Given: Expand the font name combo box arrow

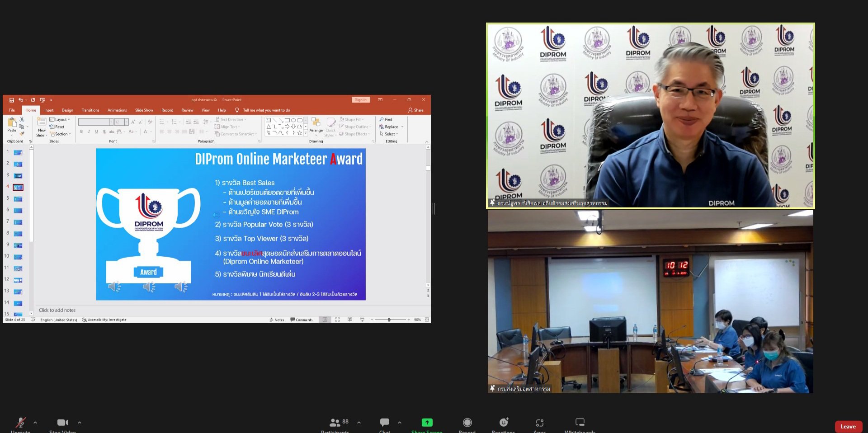Looking at the screenshot, I should click(x=111, y=122).
